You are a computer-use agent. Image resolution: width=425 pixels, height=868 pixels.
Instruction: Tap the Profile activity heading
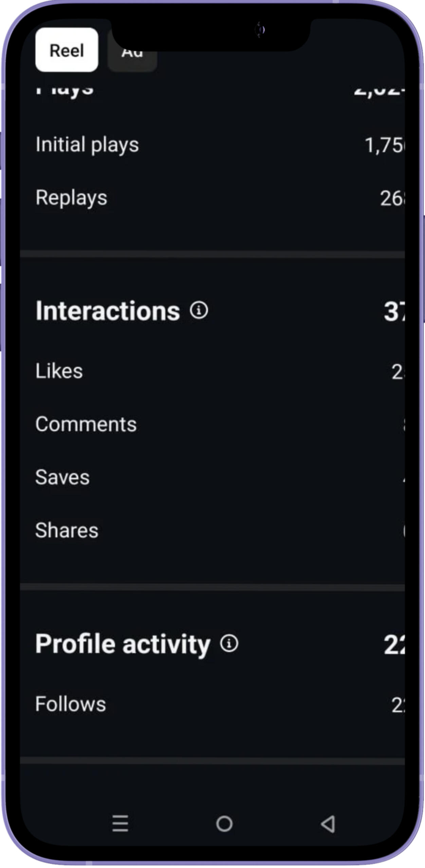click(123, 644)
